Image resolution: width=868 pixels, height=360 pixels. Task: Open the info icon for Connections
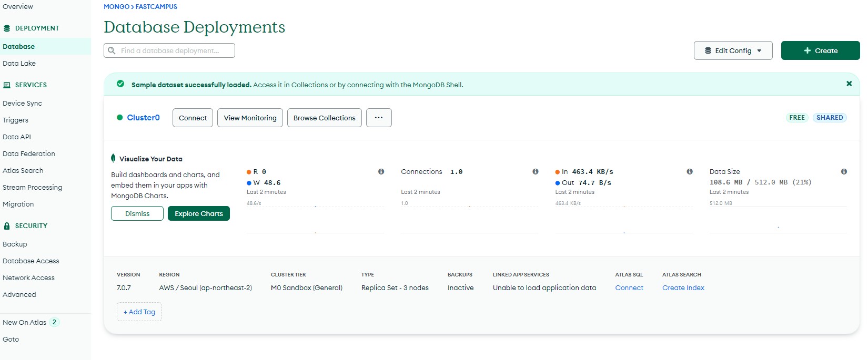tap(535, 171)
